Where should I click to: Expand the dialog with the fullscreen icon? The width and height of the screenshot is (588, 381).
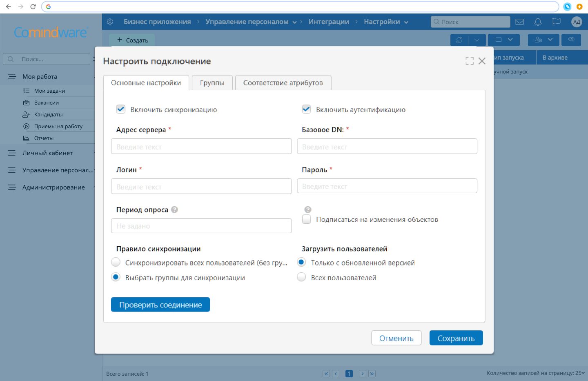(x=469, y=60)
